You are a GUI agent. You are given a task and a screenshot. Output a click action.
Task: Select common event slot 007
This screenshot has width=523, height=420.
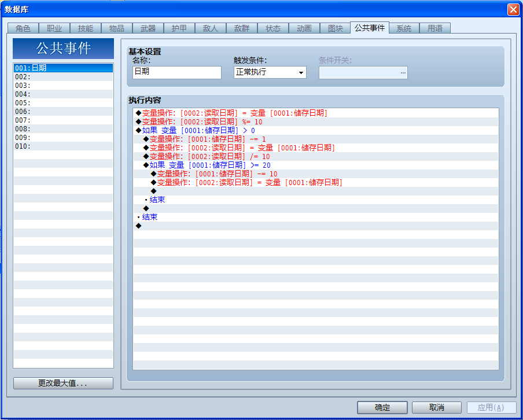click(64, 120)
